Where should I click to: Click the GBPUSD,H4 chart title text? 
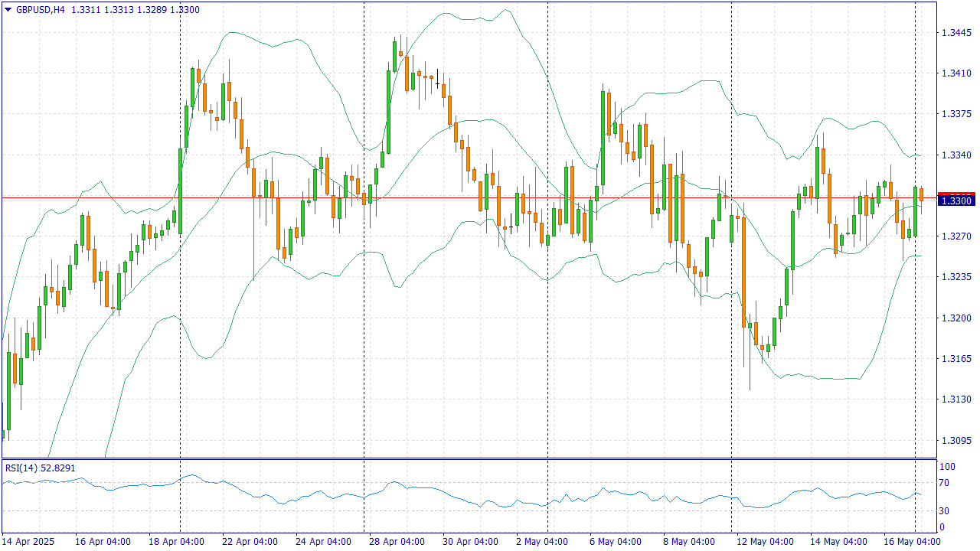click(x=40, y=10)
